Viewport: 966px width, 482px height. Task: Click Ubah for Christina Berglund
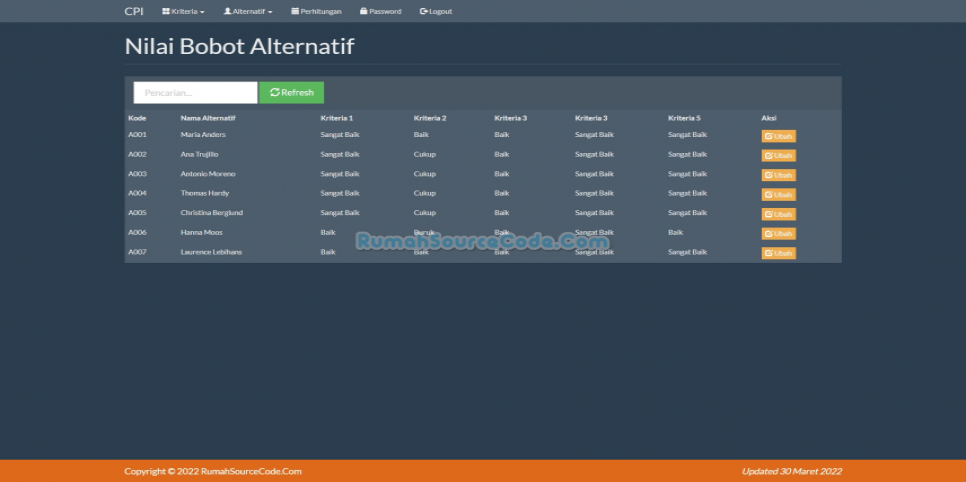pyautogui.click(x=779, y=214)
